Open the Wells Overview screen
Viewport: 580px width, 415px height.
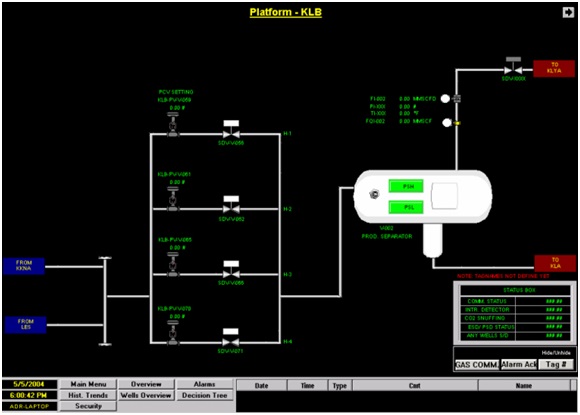click(x=146, y=395)
